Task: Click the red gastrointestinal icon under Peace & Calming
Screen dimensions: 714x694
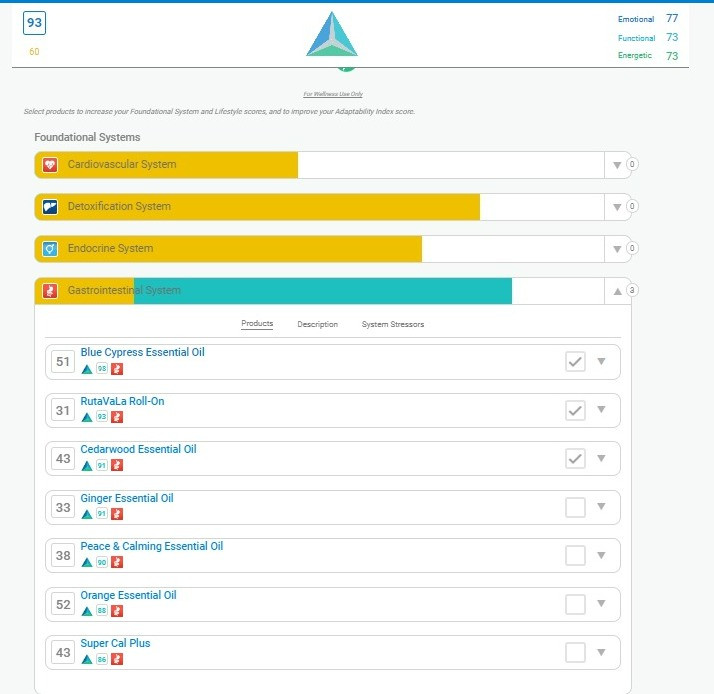Action: tap(117, 562)
